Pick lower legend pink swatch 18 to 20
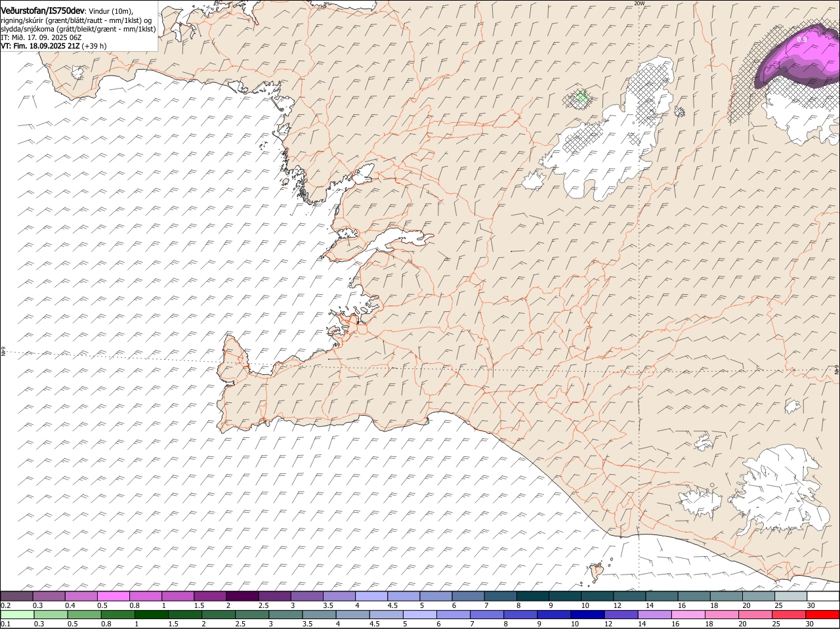This screenshot has height=629, width=840. [x=723, y=615]
